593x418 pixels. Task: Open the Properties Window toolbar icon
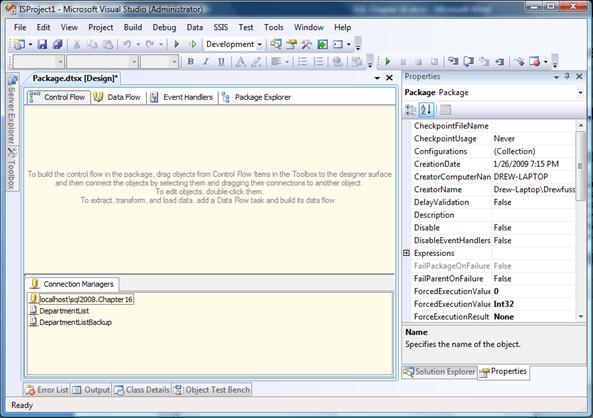[291, 44]
